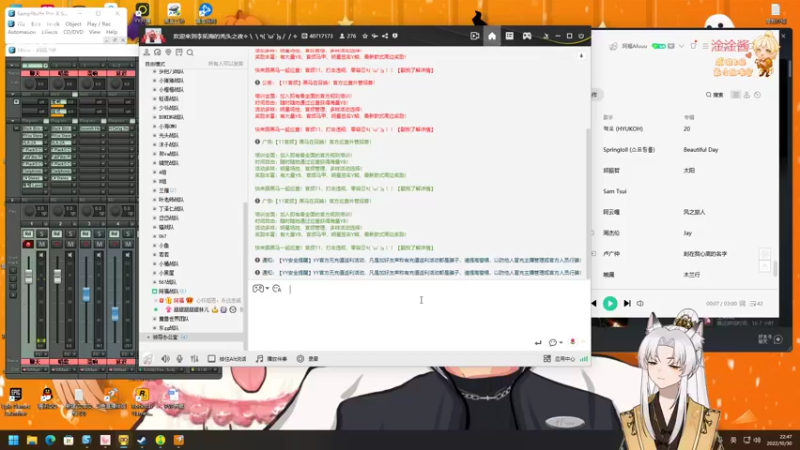
Task: Open the list panel icon in YY header
Action: (509, 36)
